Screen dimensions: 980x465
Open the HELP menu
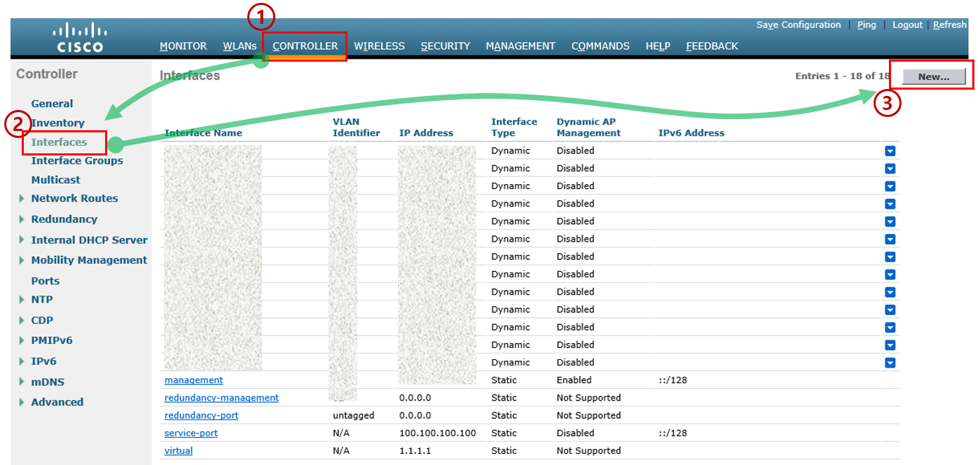click(658, 46)
